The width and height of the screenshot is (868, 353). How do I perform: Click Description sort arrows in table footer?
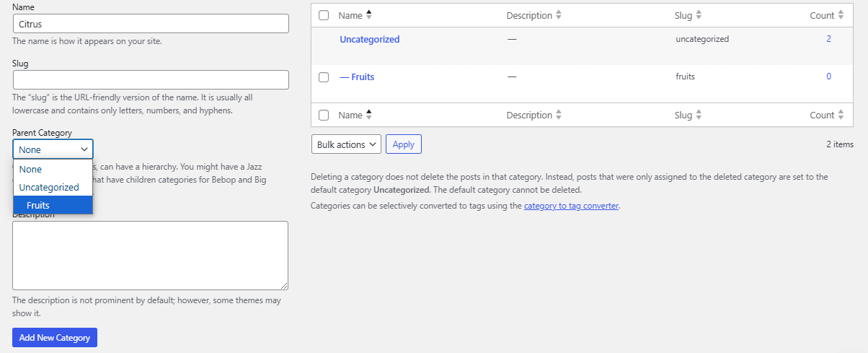(559, 115)
